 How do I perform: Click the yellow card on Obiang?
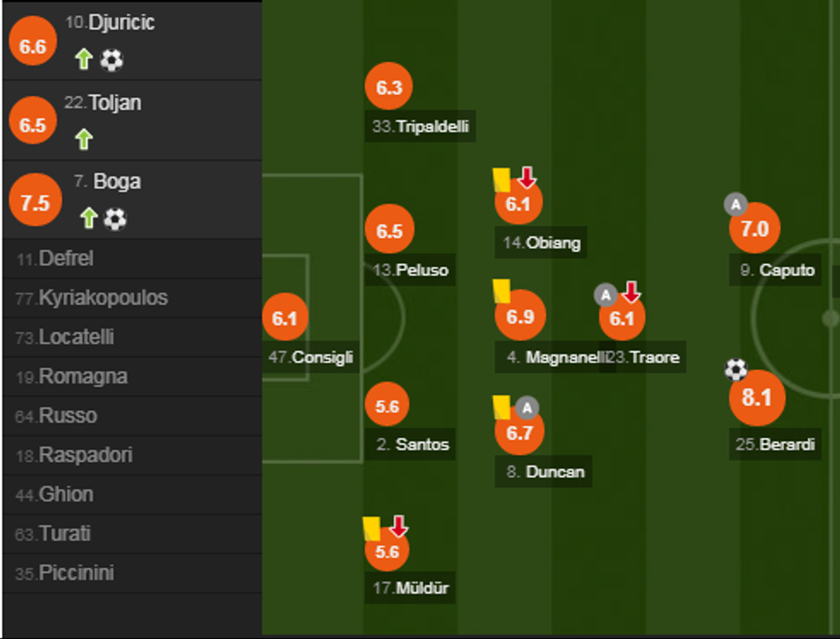click(501, 180)
